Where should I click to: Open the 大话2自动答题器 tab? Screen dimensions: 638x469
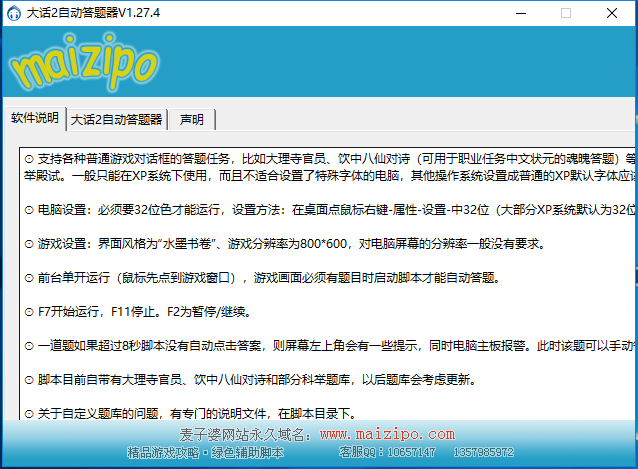117,120
